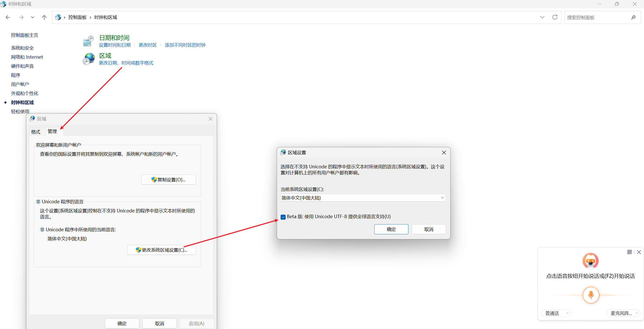Click globe icon in 区域 dialog title
This screenshot has width=644, height=329.
tap(32, 119)
